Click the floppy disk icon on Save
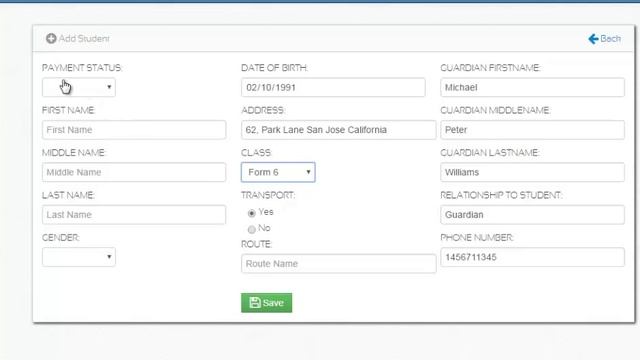The width and height of the screenshot is (640, 360). tap(255, 302)
